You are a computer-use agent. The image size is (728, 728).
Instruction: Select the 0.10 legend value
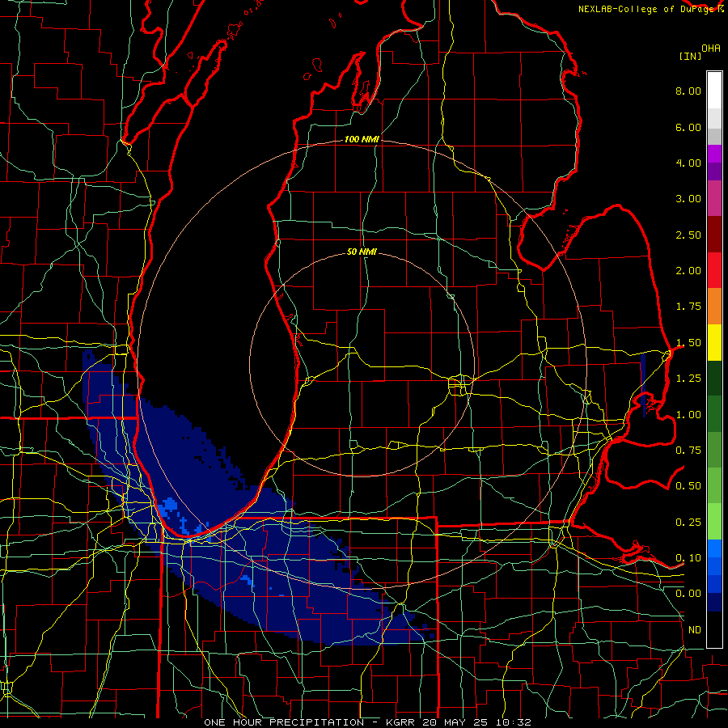click(688, 558)
